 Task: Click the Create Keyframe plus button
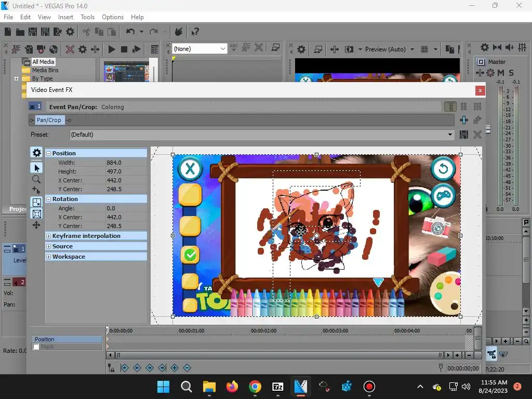[x=175, y=368]
